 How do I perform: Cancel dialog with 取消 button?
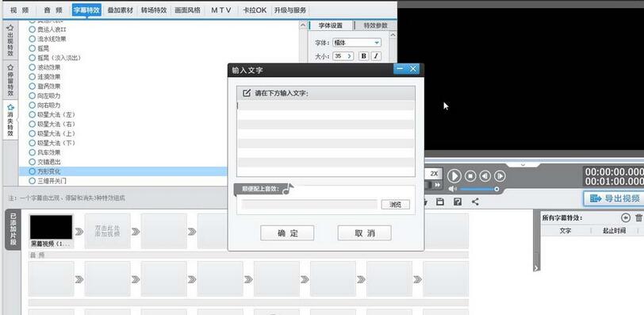[x=364, y=232]
